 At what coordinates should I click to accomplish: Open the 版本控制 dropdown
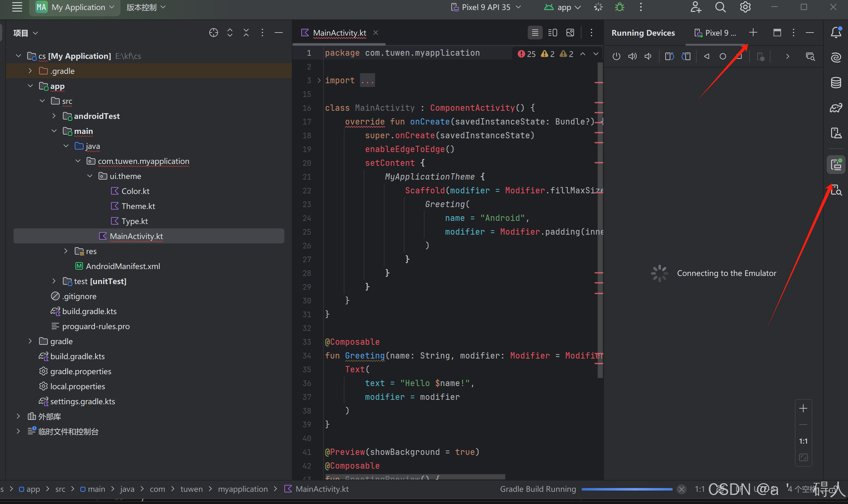click(x=146, y=7)
